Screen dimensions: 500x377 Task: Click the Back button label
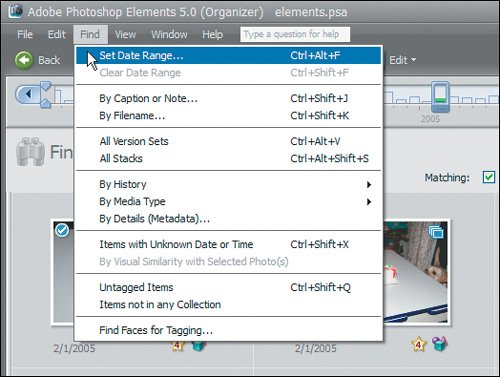point(49,60)
